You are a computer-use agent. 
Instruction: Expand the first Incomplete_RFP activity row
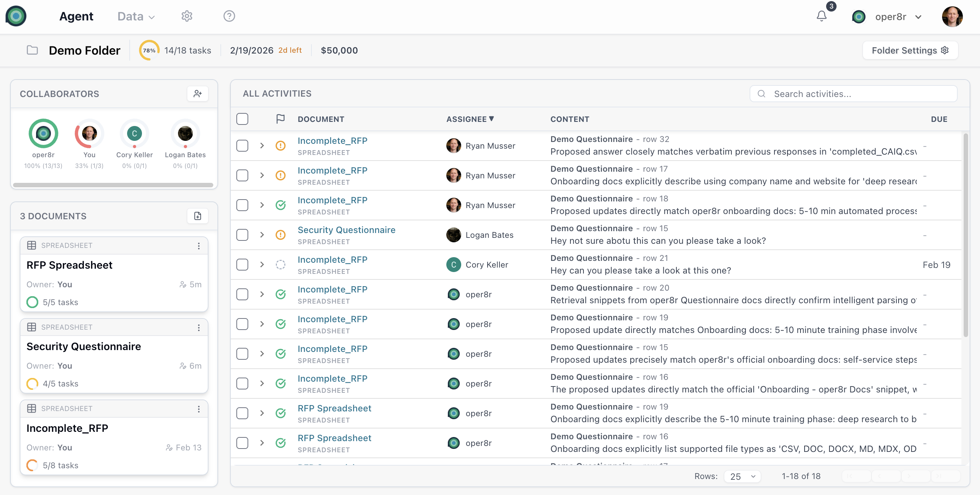coord(262,146)
